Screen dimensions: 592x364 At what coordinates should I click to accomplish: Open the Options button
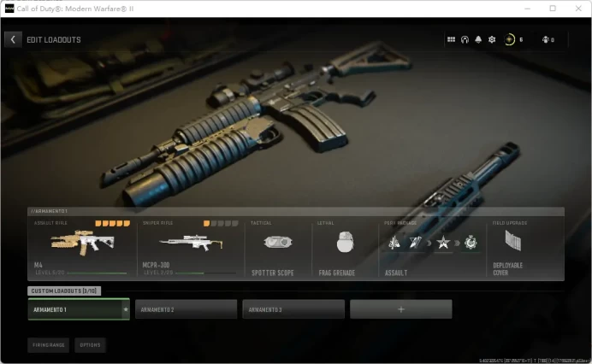(90, 344)
